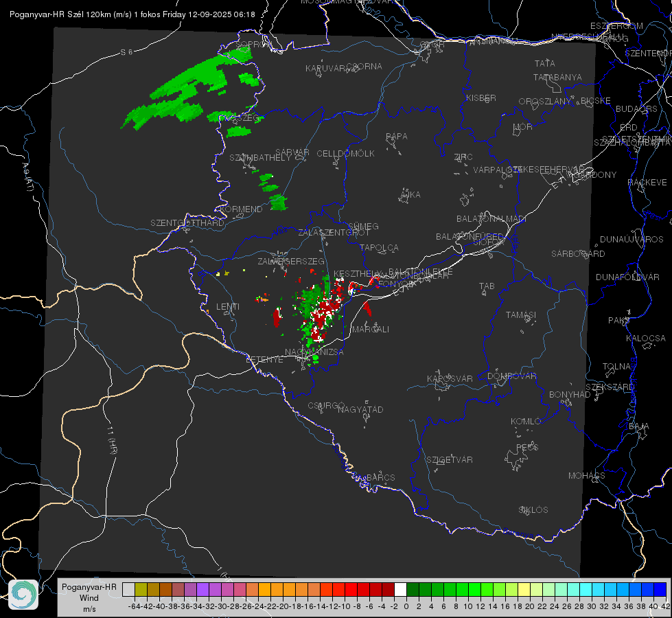This screenshot has height=618, width=672.
Task: Click the ZIRC town label
Action: click(x=463, y=157)
